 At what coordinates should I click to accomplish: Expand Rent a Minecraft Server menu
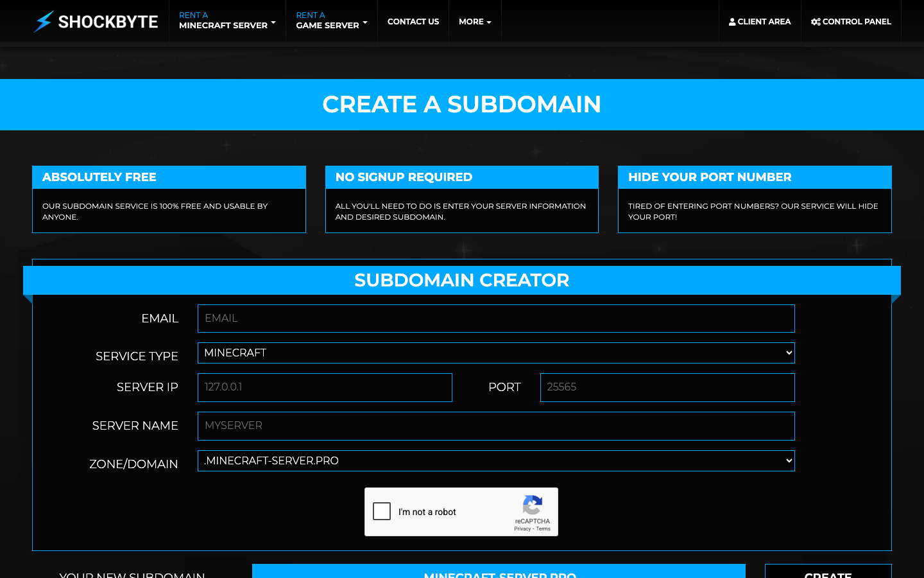click(227, 21)
